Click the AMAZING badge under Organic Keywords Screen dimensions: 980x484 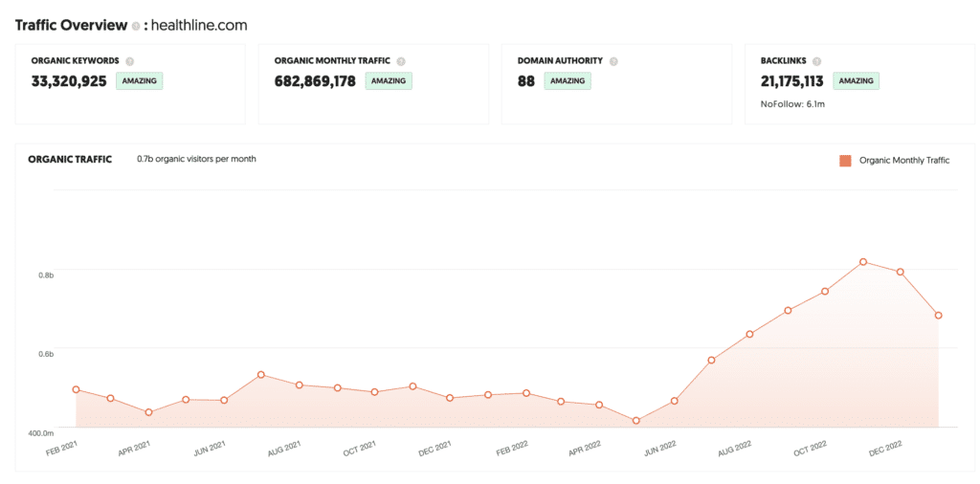coord(140,81)
